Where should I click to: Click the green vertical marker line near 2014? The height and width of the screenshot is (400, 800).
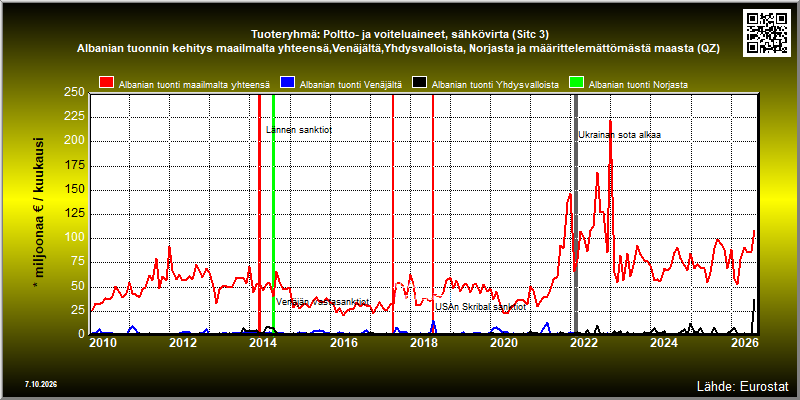tap(273, 213)
